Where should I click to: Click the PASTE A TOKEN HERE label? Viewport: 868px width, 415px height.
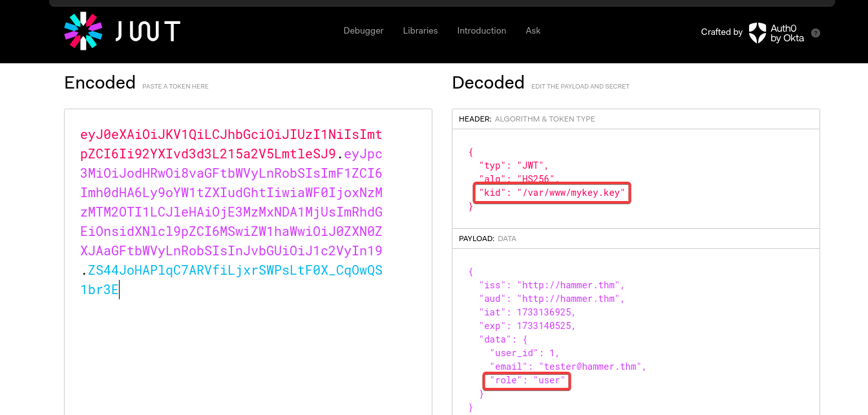tap(175, 86)
